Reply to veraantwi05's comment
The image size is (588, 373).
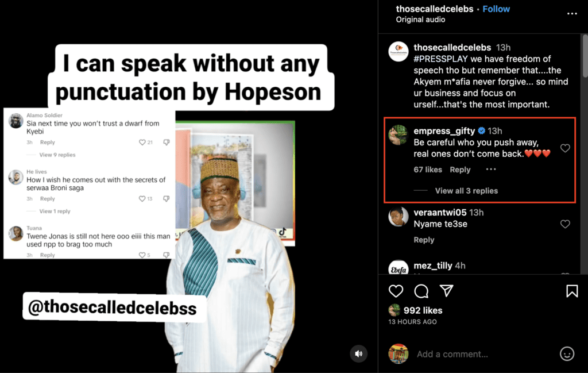tap(424, 240)
